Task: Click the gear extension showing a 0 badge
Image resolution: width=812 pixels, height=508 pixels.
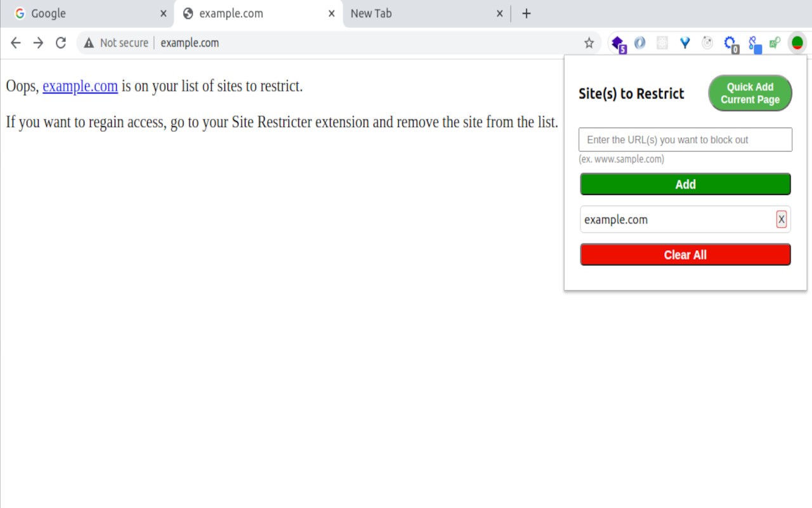Action: pyautogui.click(x=730, y=43)
